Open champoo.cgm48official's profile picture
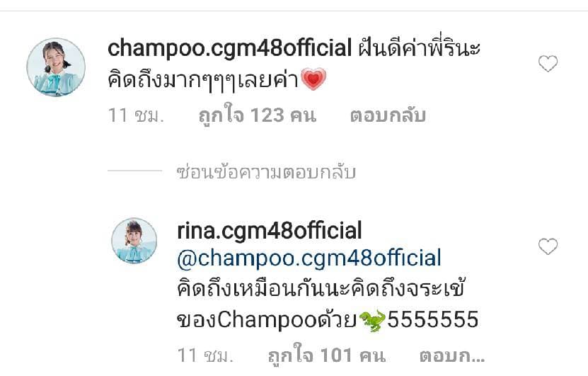Image resolution: width=588 pixels, height=376 pixels. [x=56, y=67]
